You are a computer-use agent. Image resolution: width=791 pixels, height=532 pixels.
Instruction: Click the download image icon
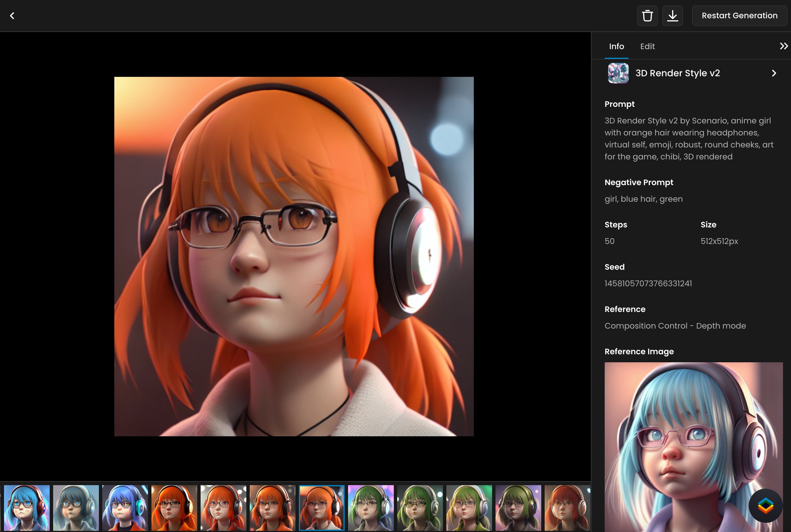(672, 16)
